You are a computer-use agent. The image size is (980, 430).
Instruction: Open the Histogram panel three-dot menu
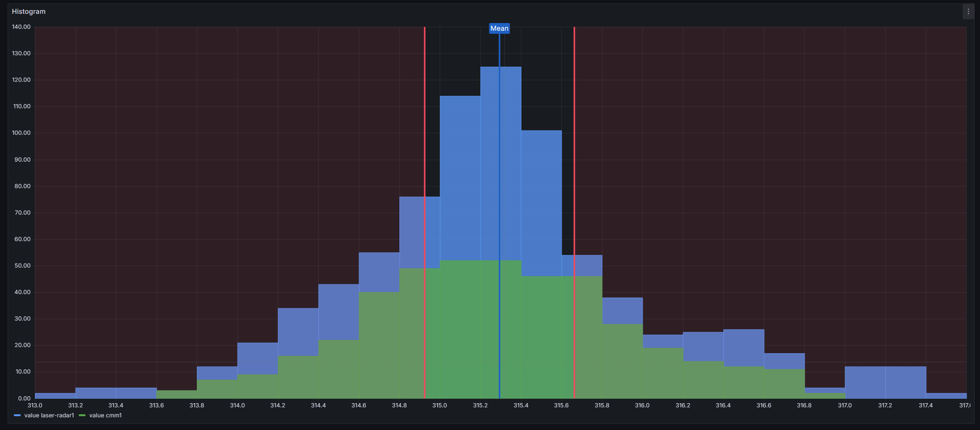tap(968, 12)
